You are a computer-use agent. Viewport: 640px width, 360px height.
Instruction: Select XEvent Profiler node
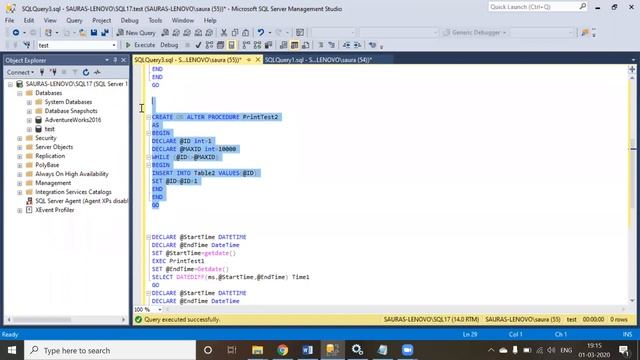click(x=55, y=210)
